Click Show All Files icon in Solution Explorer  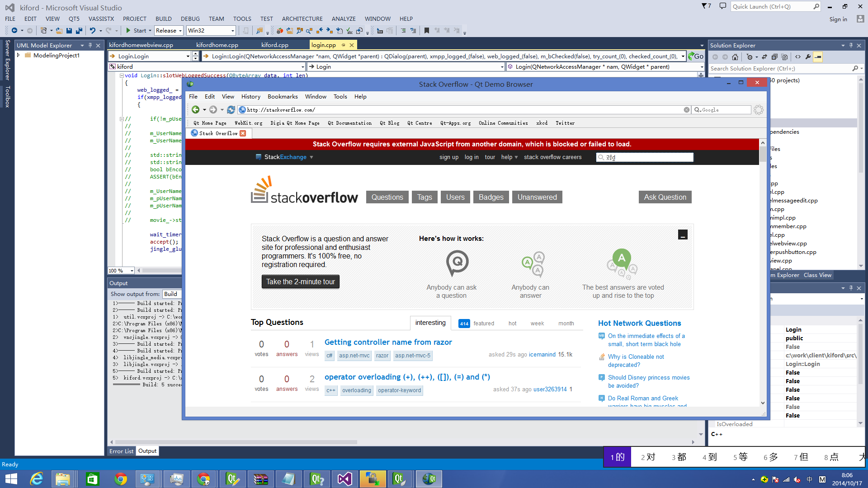784,57
